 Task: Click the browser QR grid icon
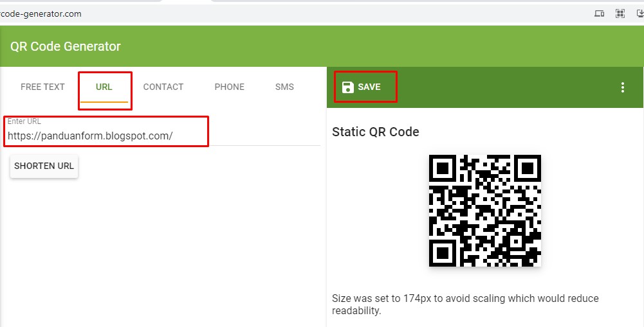coord(620,13)
